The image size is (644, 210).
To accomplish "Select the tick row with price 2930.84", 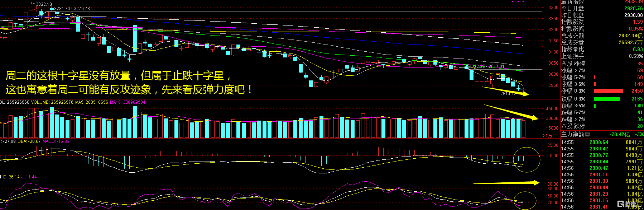I will (602, 187).
